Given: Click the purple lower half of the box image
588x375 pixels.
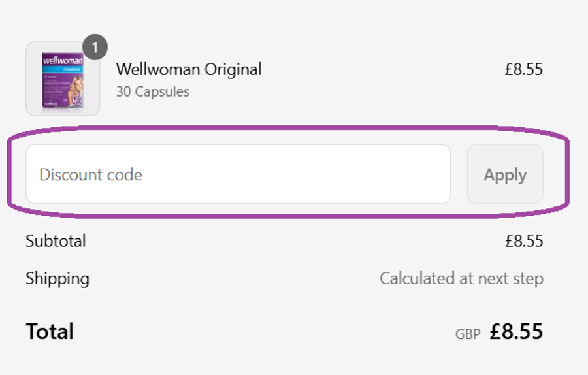Looking at the screenshot, I should coord(55,98).
